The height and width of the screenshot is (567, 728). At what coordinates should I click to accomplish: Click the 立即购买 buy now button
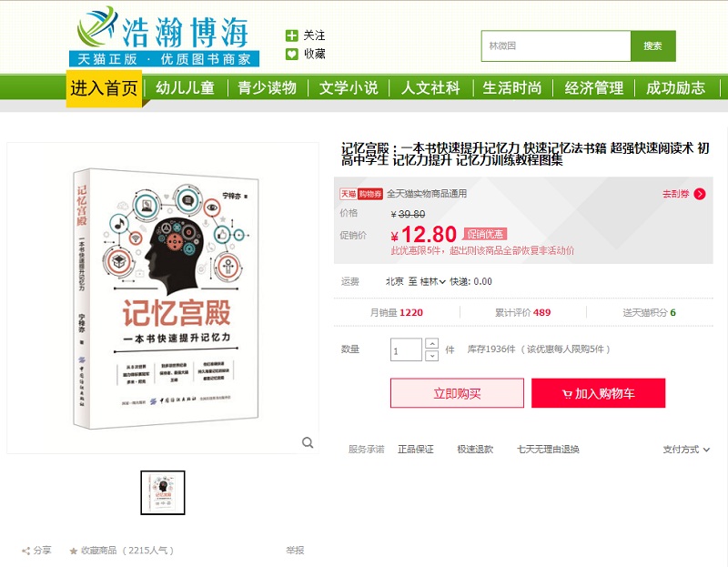click(458, 393)
